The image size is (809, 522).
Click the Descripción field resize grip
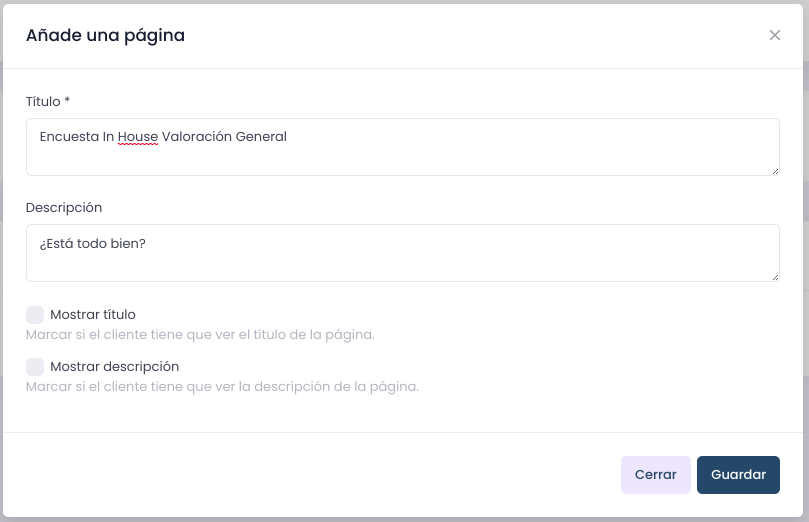click(775, 277)
